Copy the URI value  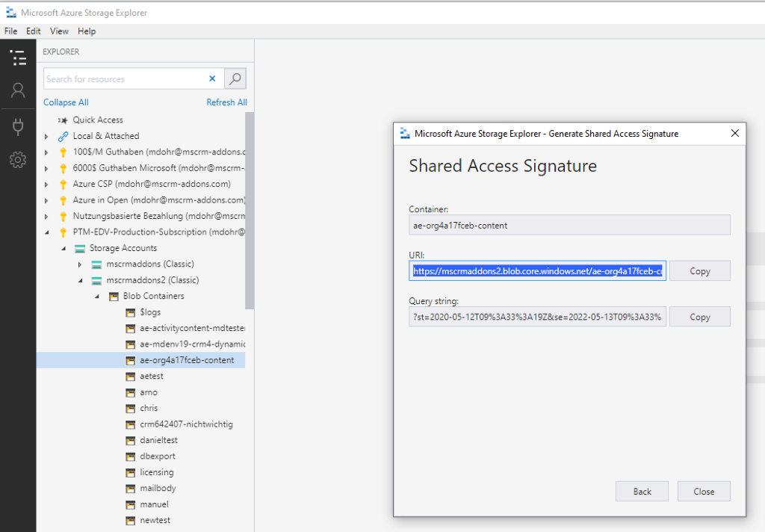(699, 271)
